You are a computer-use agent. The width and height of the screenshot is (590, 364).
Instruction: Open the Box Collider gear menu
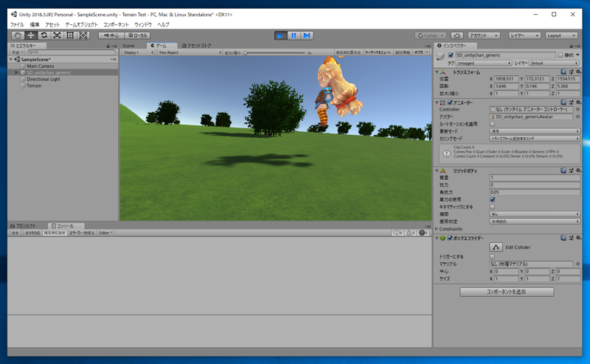tap(579, 238)
